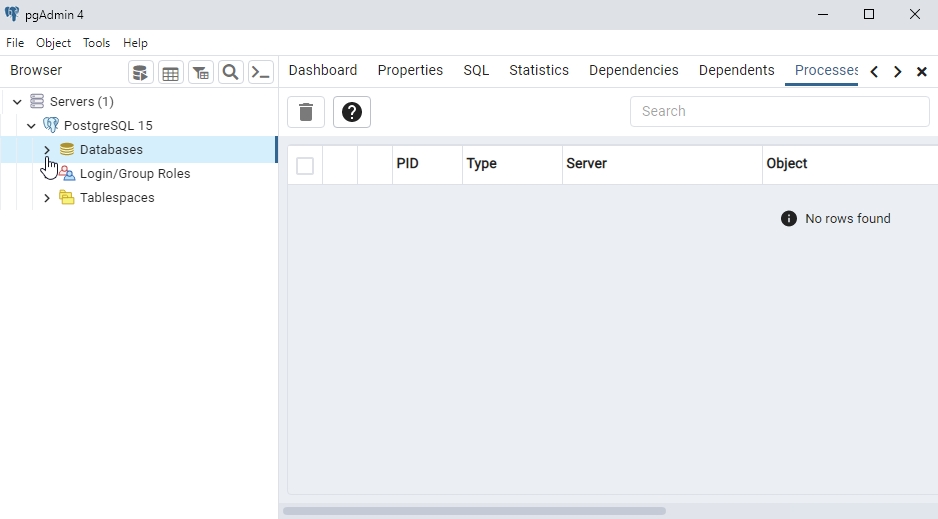This screenshot has height=519, width=938.
Task: Launch the PSQL Tool terminal icon
Action: point(261,72)
